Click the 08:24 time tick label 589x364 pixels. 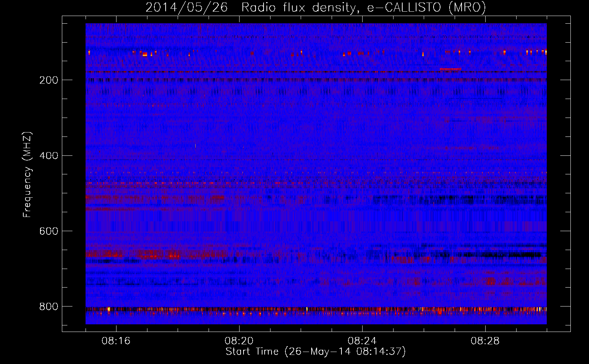pos(362,341)
